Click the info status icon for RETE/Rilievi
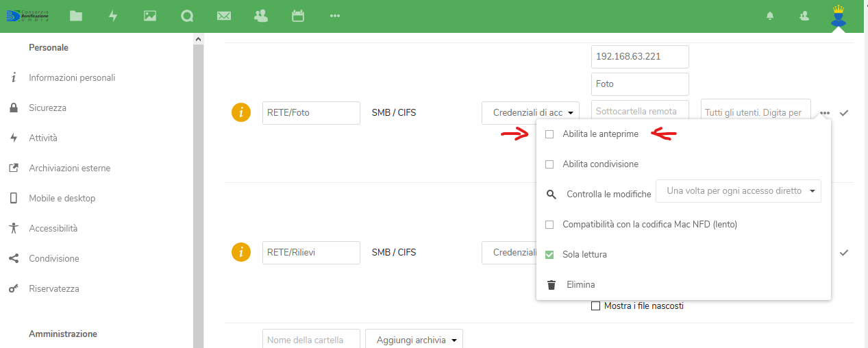This screenshot has width=868, height=348. coord(241,252)
